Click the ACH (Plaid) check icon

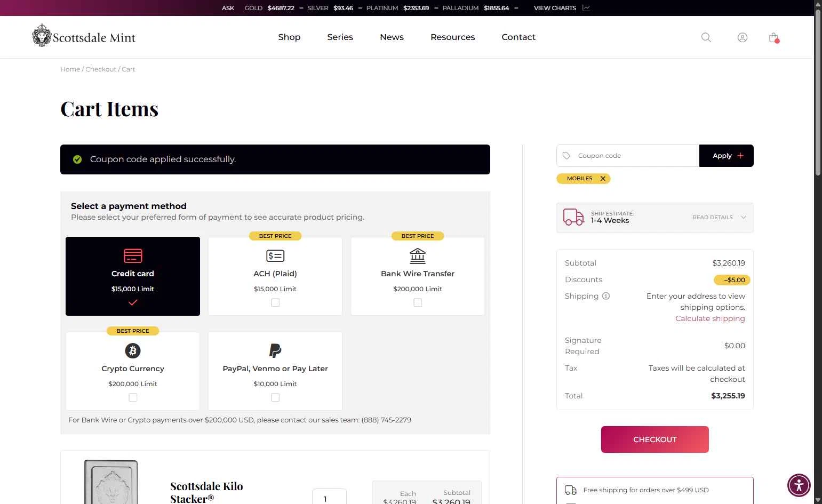(x=275, y=256)
